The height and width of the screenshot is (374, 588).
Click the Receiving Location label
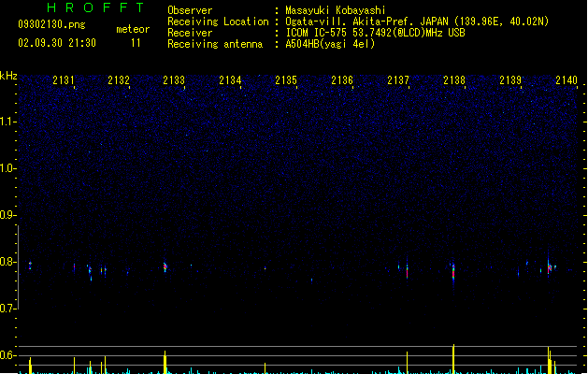[218, 22]
